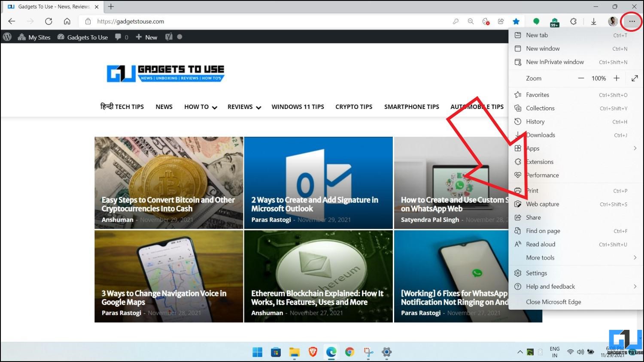This screenshot has height=362, width=644.
Task: Select Read aloud option
Action: tap(575, 244)
